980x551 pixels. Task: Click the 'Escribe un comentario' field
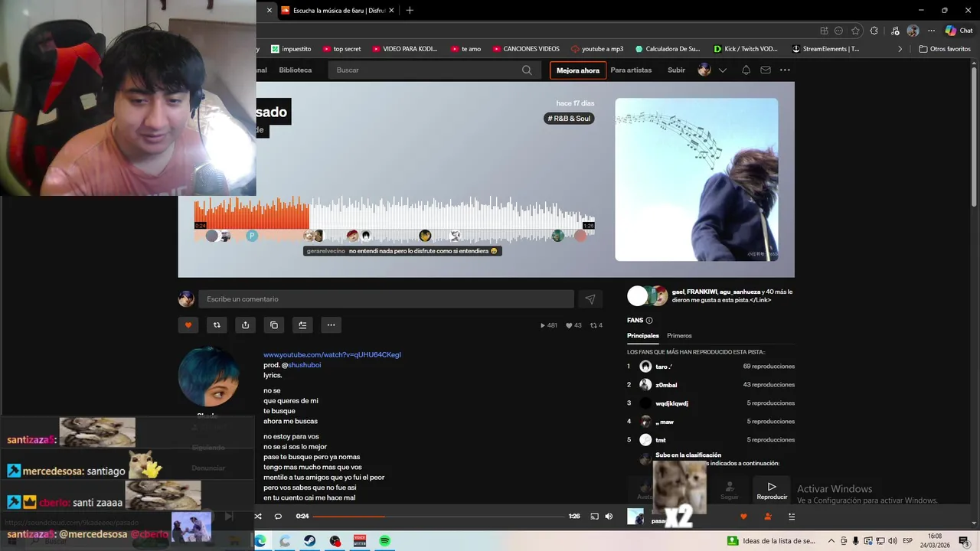pyautogui.click(x=386, y=299)
